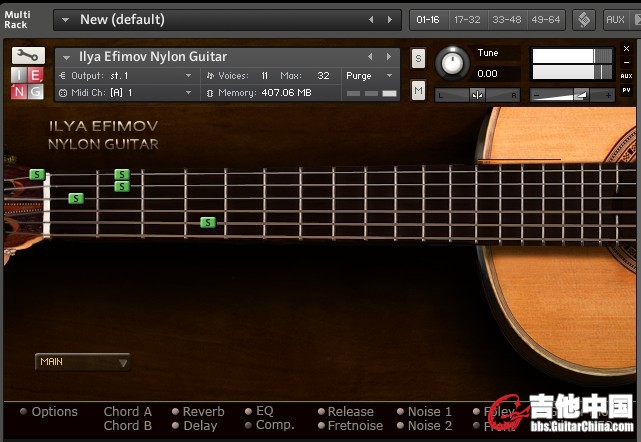
Task: Click the pan L-R slider
Action: coord(477,95)
